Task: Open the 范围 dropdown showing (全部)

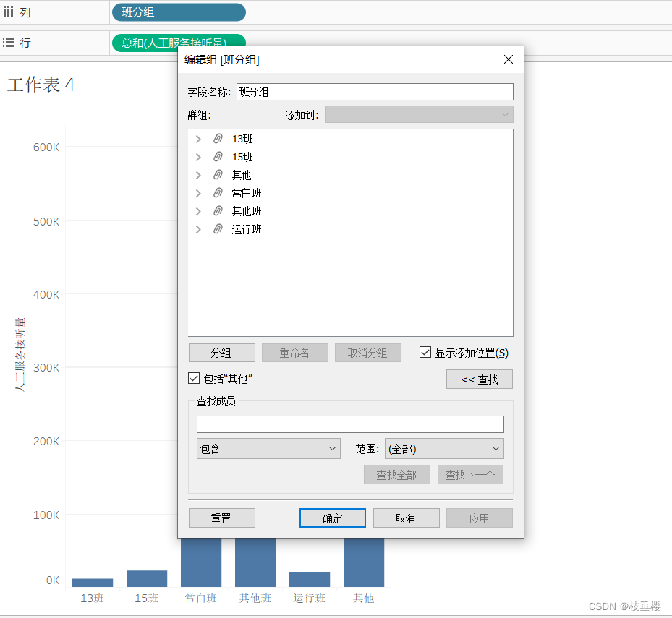Action: 443,448
